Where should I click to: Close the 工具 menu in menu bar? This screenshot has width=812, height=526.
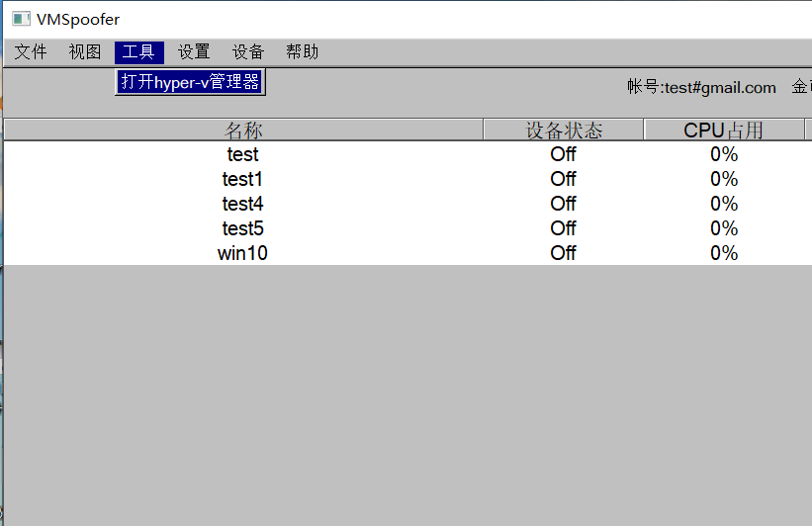(138, 52)
